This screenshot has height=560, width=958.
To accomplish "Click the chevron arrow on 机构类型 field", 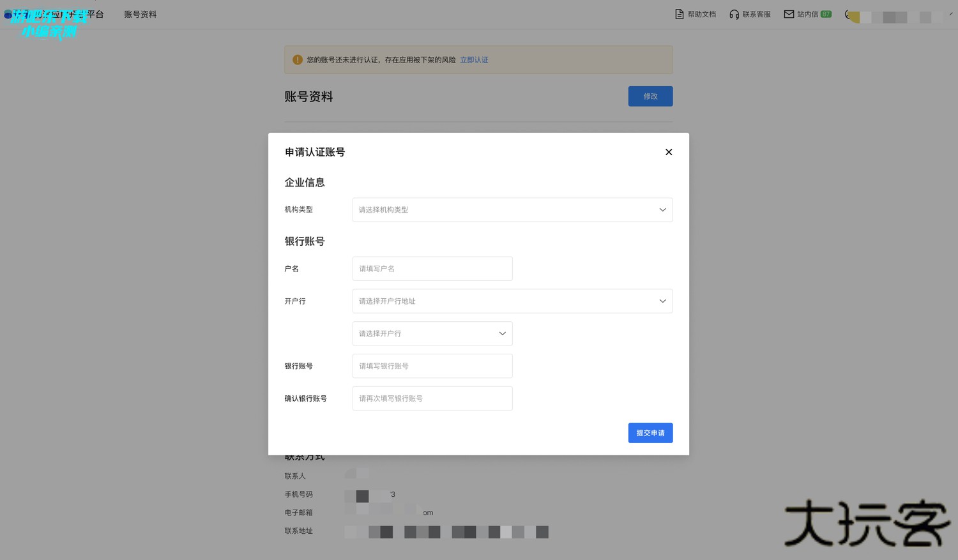I will coord(662,210).
